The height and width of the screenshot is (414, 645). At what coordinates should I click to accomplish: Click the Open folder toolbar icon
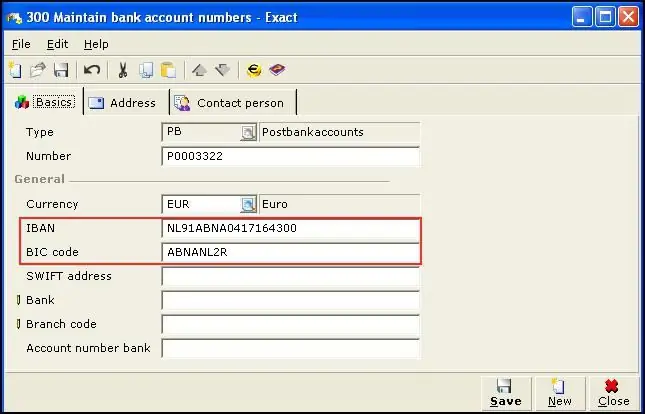(38, 70)
